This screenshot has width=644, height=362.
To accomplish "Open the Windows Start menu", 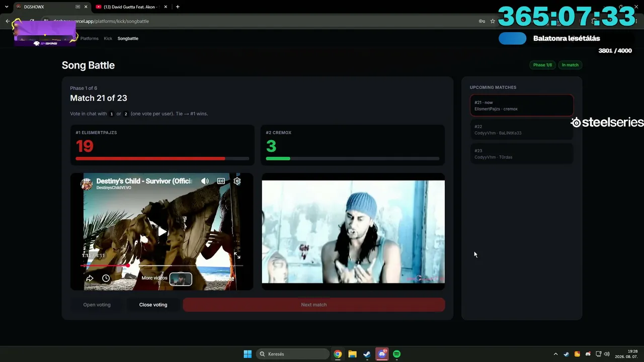I will [x=248, y=354].
